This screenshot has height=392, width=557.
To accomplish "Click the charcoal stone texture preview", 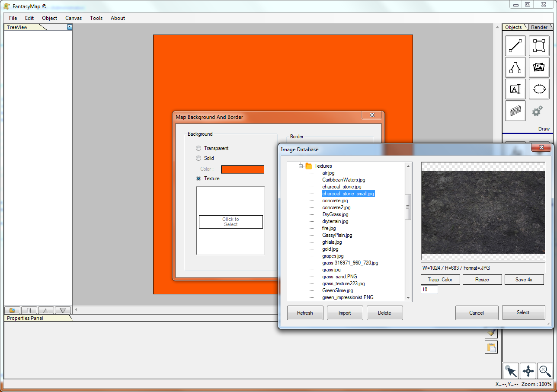I will tap(483, 211).
